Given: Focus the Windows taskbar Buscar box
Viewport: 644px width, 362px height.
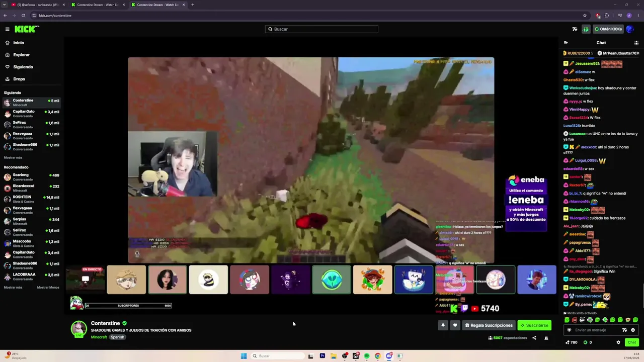Looking at the screenshot, I should (278, 356).
